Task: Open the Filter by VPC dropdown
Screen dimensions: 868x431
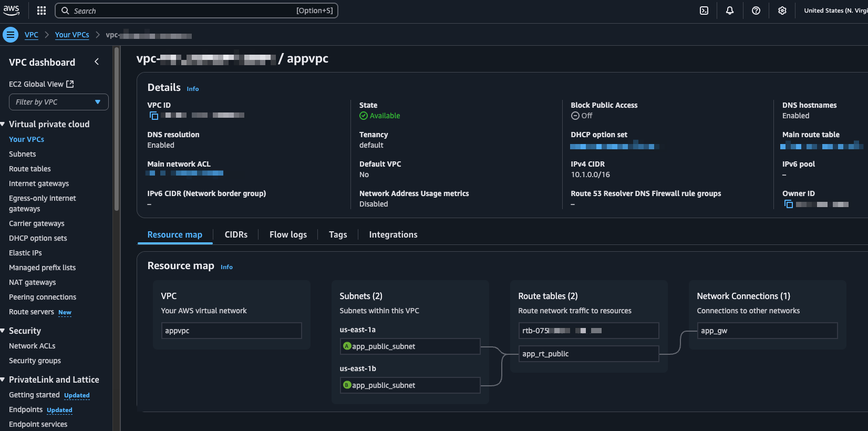Action: 59,102
